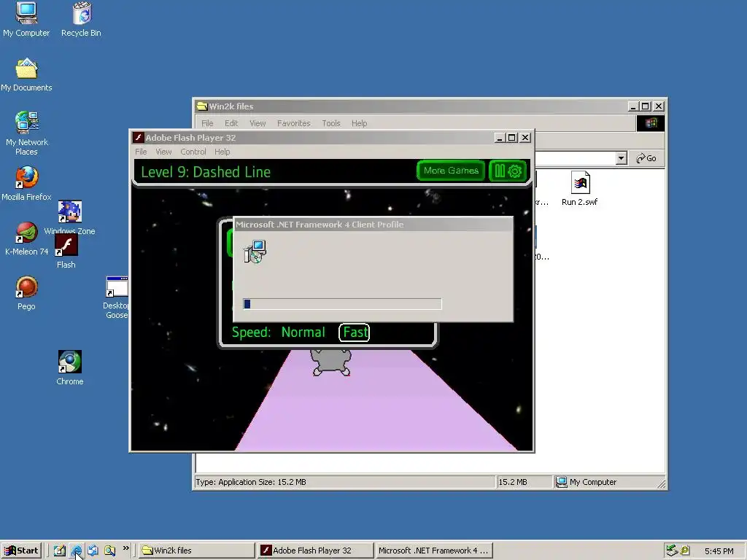Click the More Games button

click(451, 171)
